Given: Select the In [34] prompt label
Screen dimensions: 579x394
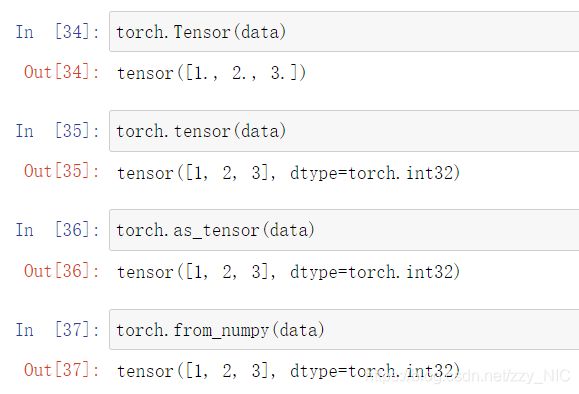Looking at the screenshot, I should [x=58, y=32].
